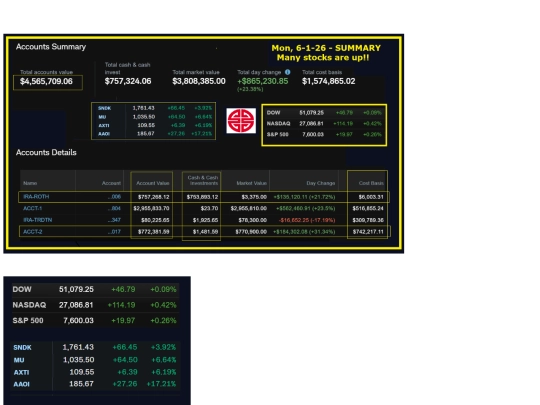Select IRA-ROTH account value $757,268.12
The image size is (540, 405).
coord(153,197)
